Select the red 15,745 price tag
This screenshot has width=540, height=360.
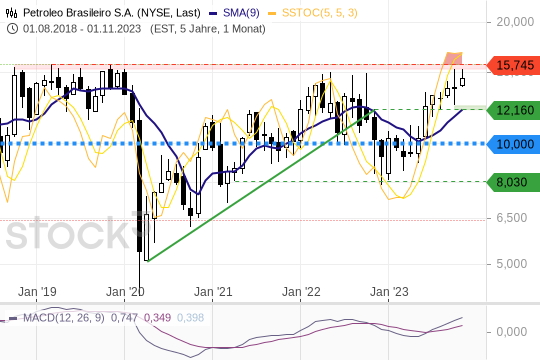coord(513,65)
